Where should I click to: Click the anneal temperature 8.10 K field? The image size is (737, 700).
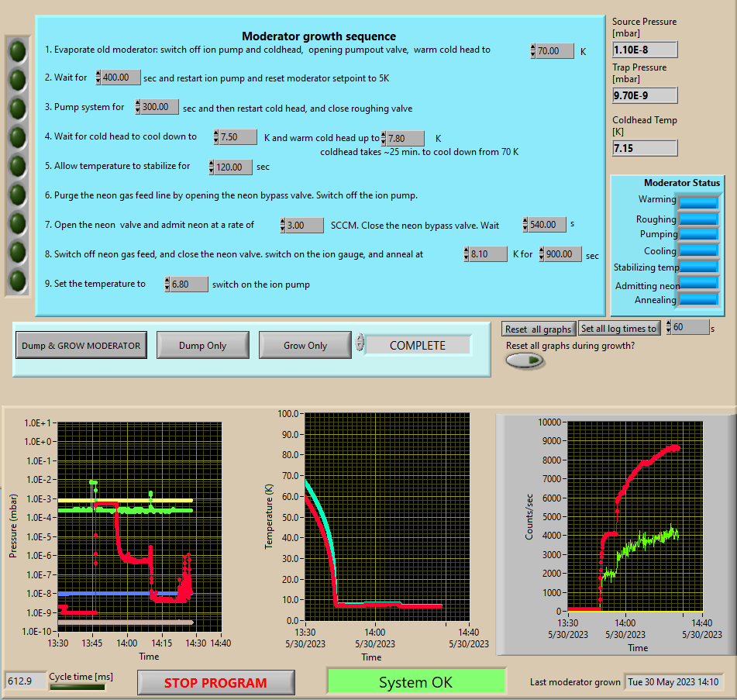pyautogui.click(x=488, y=253)
